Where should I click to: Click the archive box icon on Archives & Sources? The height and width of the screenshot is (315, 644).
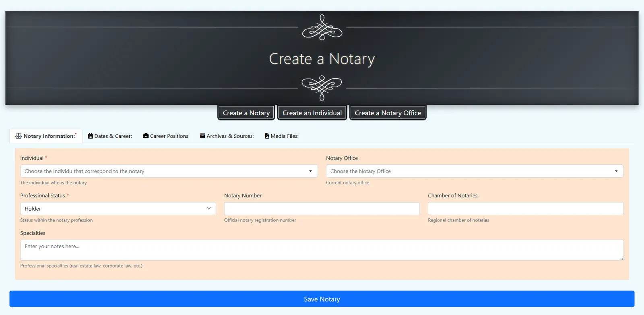coord(202,136)
